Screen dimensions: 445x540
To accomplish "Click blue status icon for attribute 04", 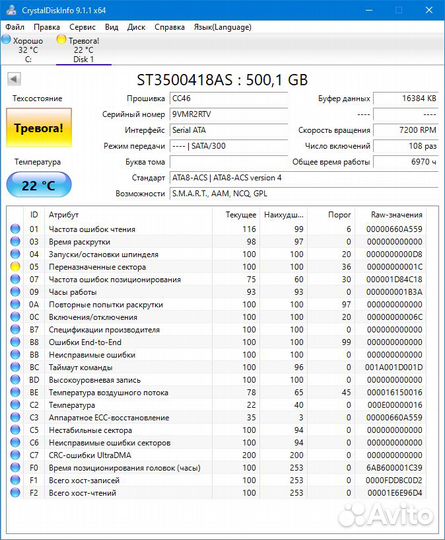I will 15,254.
